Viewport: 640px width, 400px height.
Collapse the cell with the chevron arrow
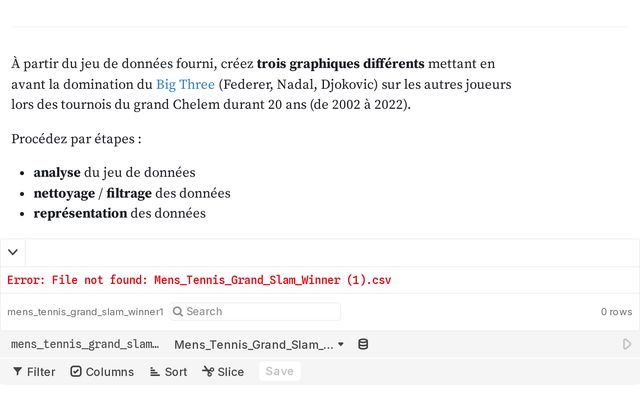[12, 252]
